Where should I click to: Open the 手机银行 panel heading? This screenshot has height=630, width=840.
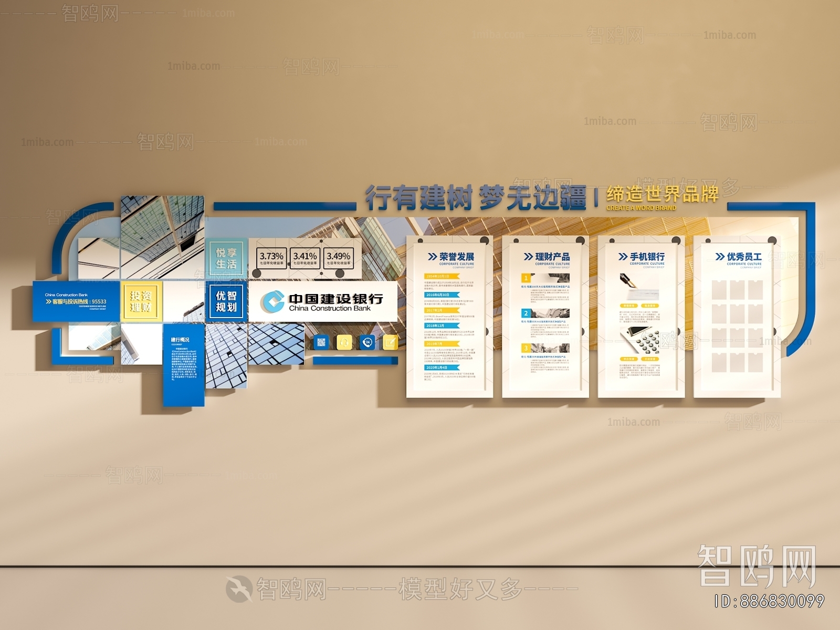click(x=646, y=257)
